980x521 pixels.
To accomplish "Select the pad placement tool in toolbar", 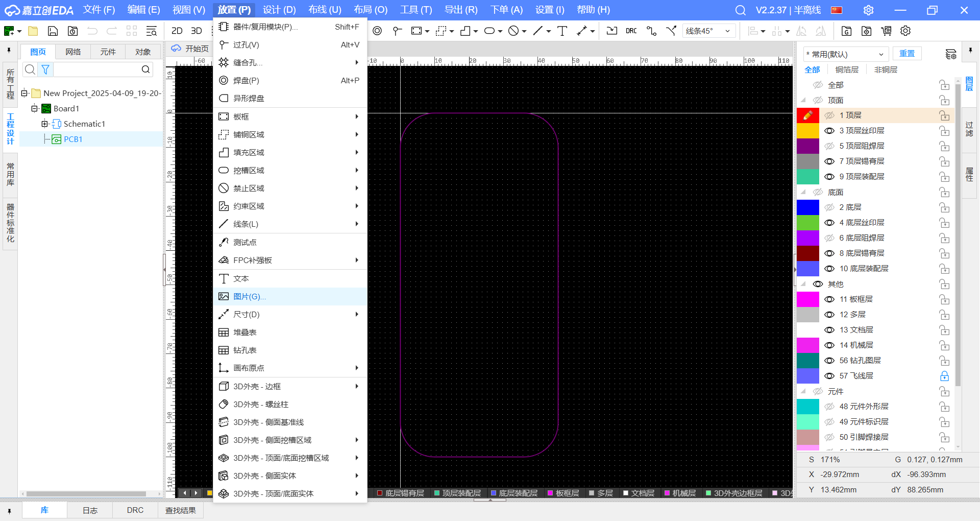I will (377, 31).
